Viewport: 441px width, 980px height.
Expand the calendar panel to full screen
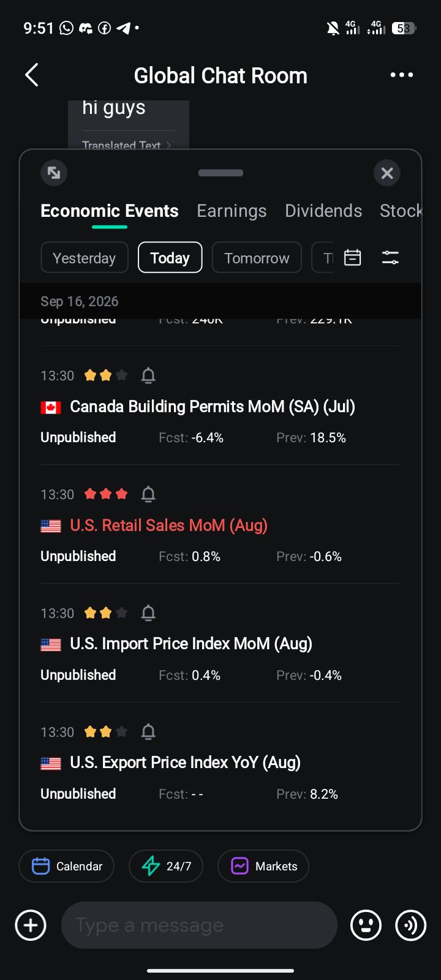(54, 173)
